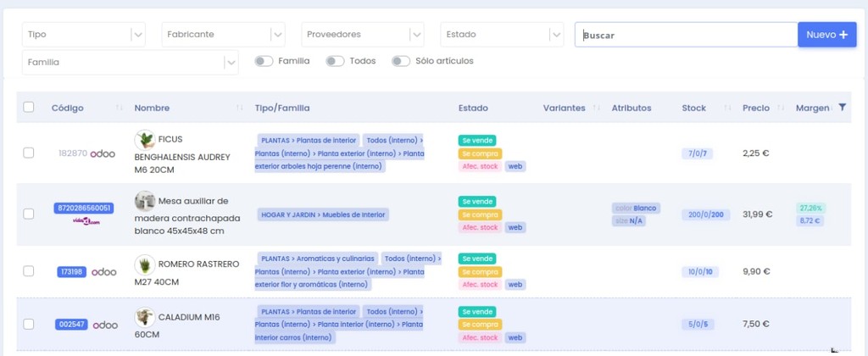Enable the Todos switch
Screen dimensions: 868x356
(x=335, y=62)
